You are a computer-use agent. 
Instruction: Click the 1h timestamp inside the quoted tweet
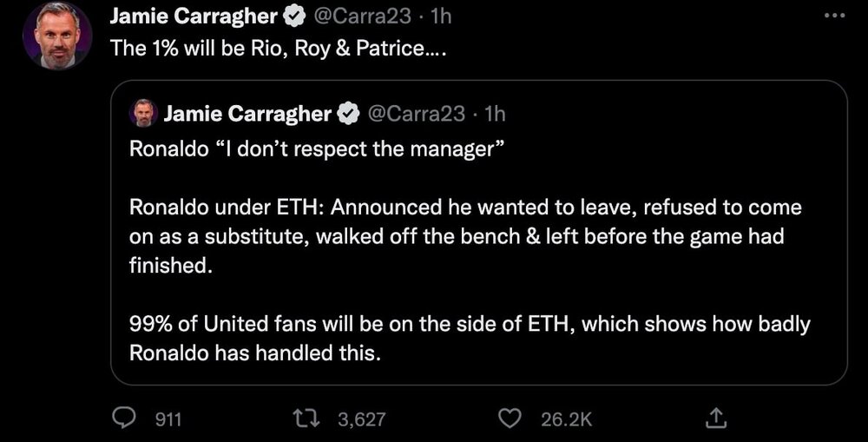(494, 113)
